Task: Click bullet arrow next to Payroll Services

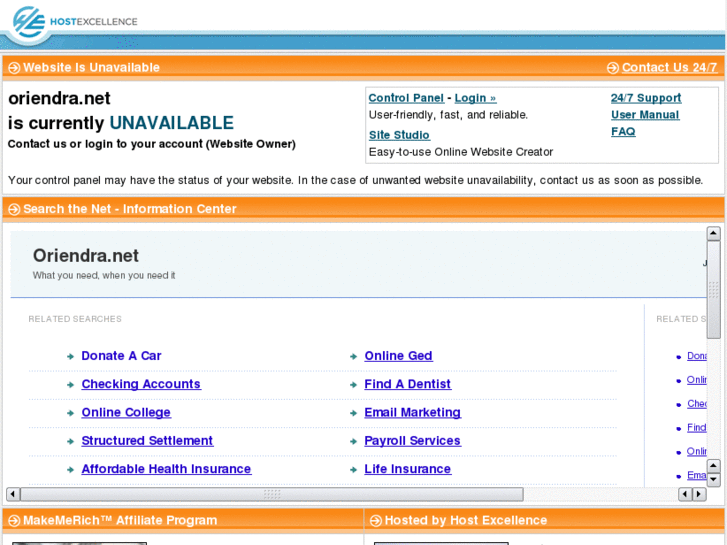Action: pos(353,441)
